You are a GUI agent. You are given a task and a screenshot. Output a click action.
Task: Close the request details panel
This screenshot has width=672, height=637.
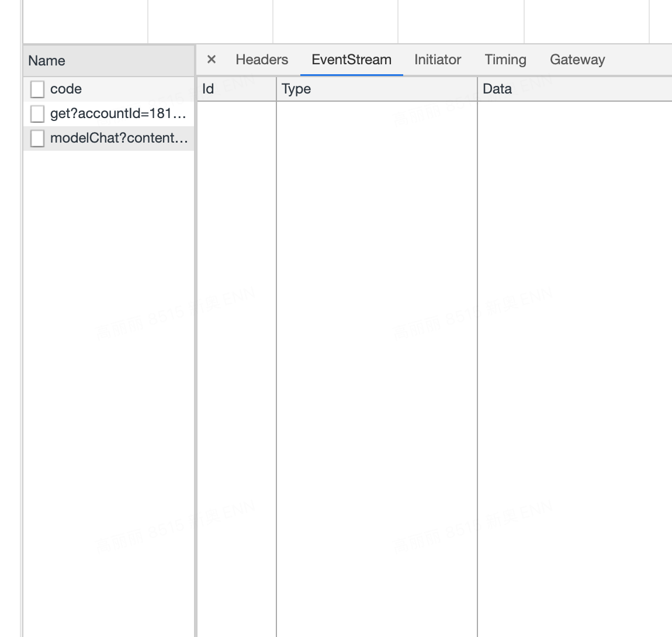pyautogui.click(x=212, y=60)
